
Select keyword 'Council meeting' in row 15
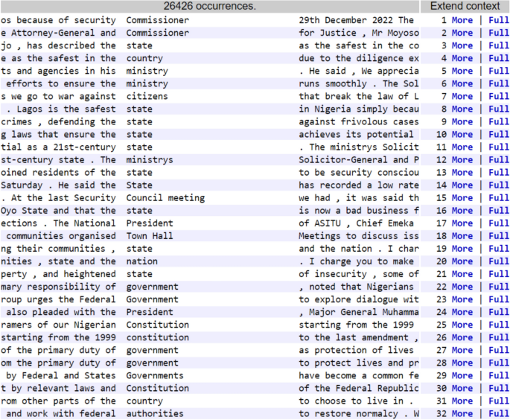point(165,198)
